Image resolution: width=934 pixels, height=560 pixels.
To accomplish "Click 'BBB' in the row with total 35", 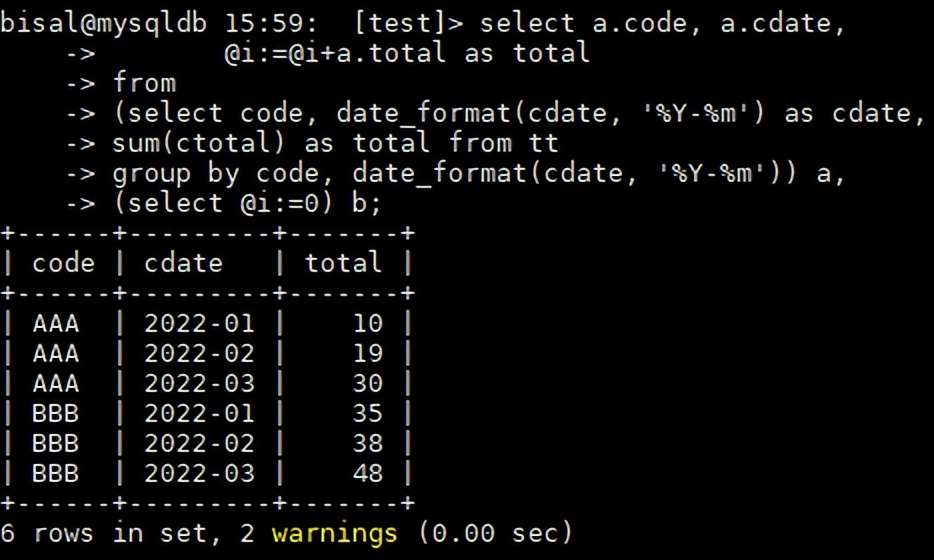I will 55,413.
